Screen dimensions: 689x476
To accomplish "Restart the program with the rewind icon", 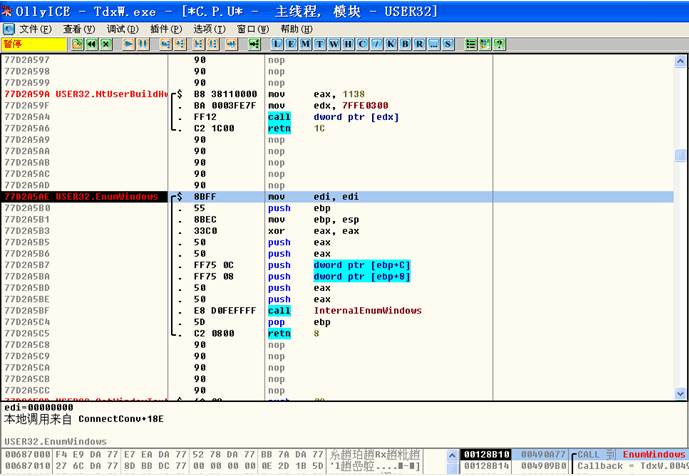I will tap(91, 44).
